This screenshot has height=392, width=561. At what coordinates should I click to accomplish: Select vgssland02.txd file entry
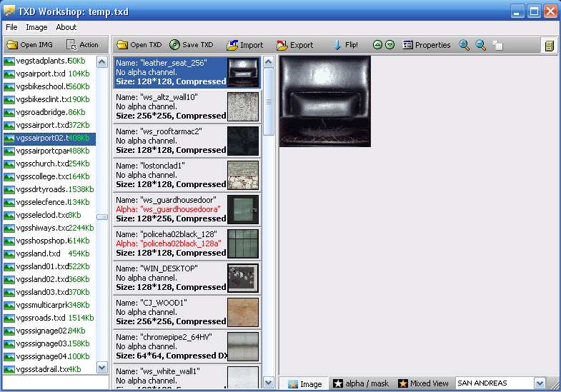coord(49,279)
